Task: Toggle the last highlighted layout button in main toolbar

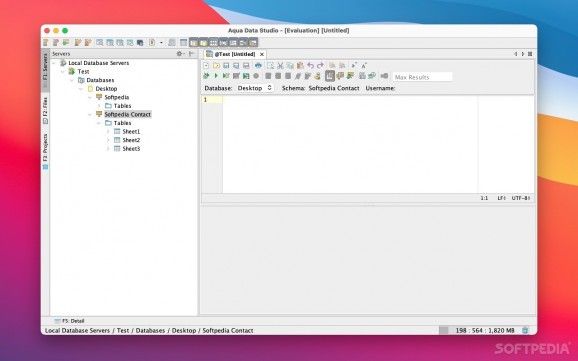Action: tap(253, 42)
